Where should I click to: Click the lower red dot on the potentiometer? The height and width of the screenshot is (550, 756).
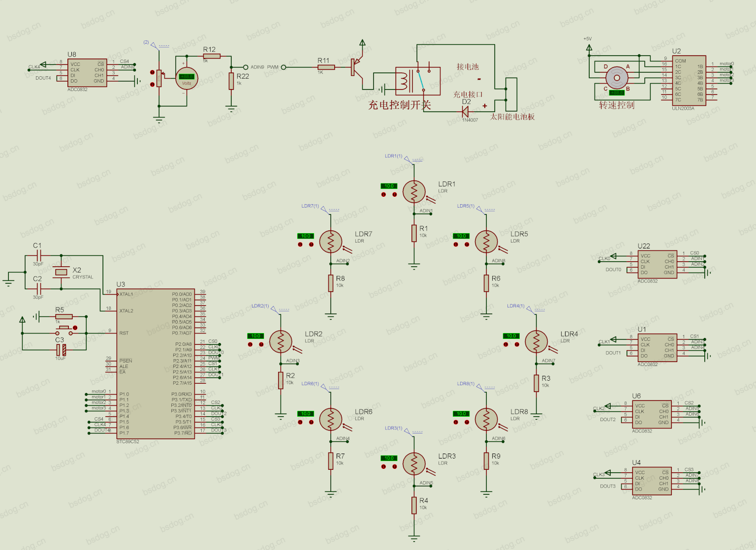[x=153, y=84]
